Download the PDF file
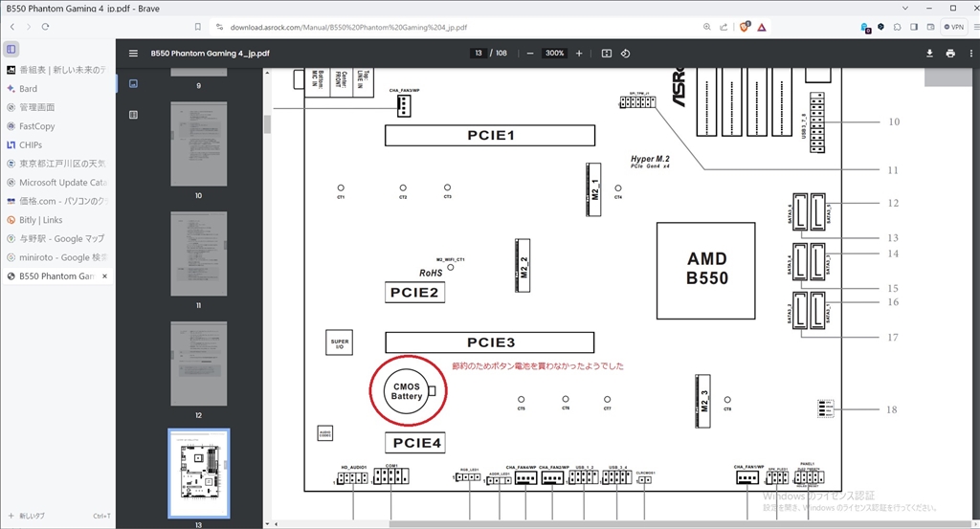This screenshot has width=980, height=529. pyautogui.click(x=929, y=53)
